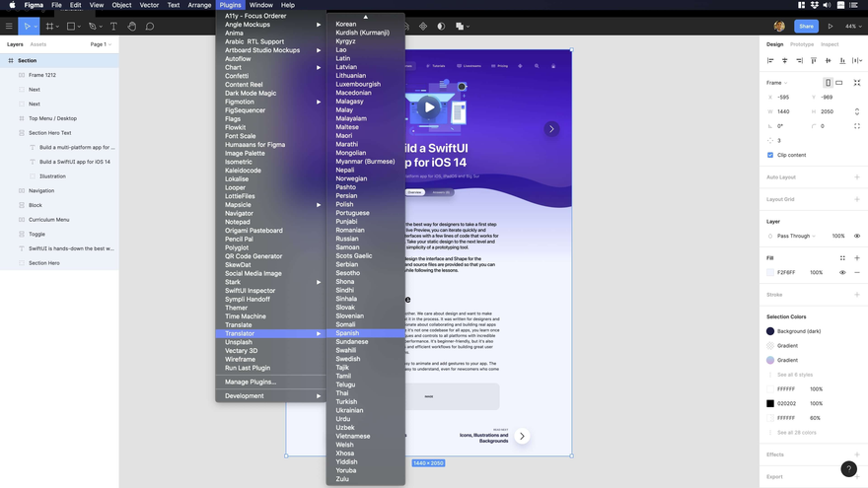
Task: Click the Apple menu icon
Action: [12, 5]
